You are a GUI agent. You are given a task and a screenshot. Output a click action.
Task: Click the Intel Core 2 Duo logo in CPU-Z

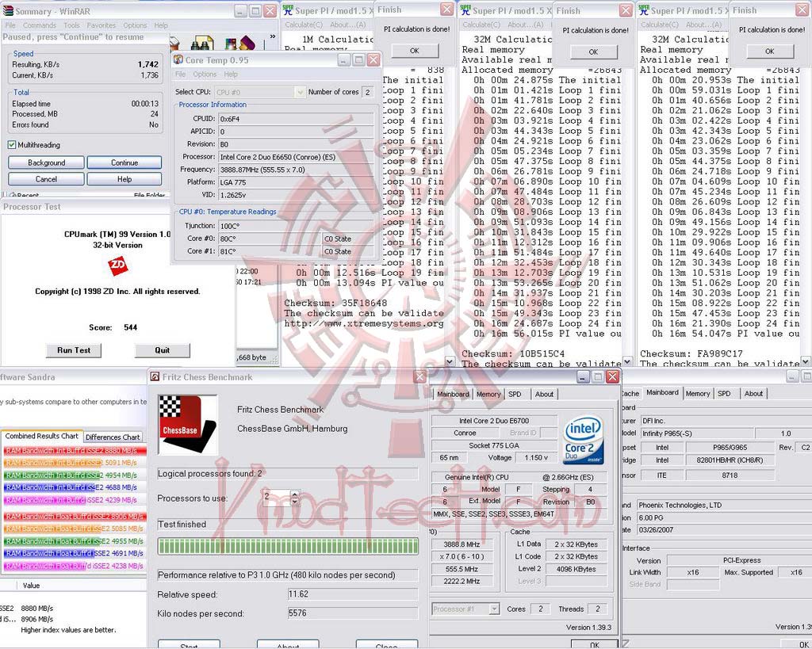(584, 441)
